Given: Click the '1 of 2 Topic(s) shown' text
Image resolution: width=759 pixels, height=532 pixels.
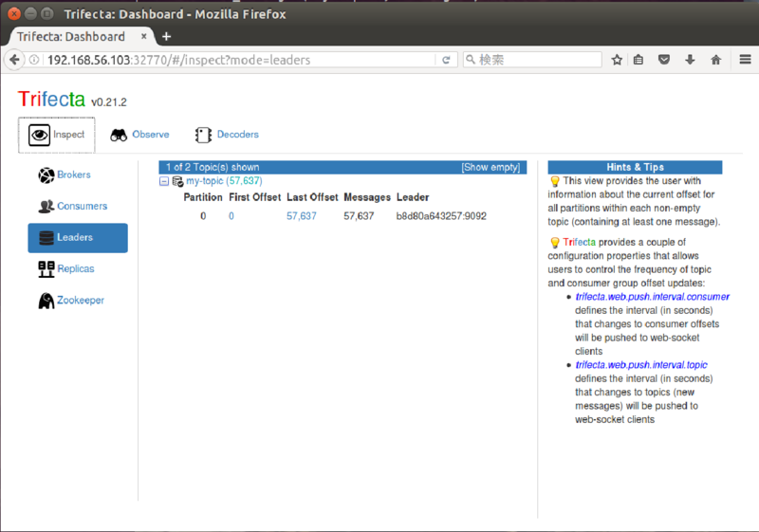Looking at the screenshot, I should [213, 167].
